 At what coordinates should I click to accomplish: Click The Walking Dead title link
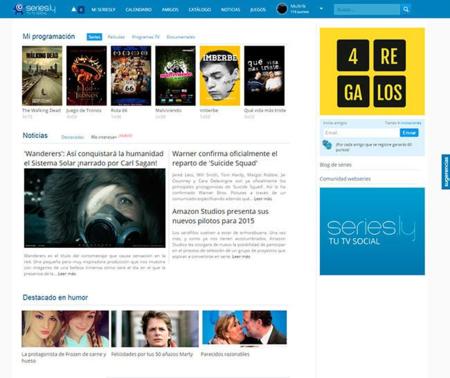pyautogui.click(x=42, y=110)
